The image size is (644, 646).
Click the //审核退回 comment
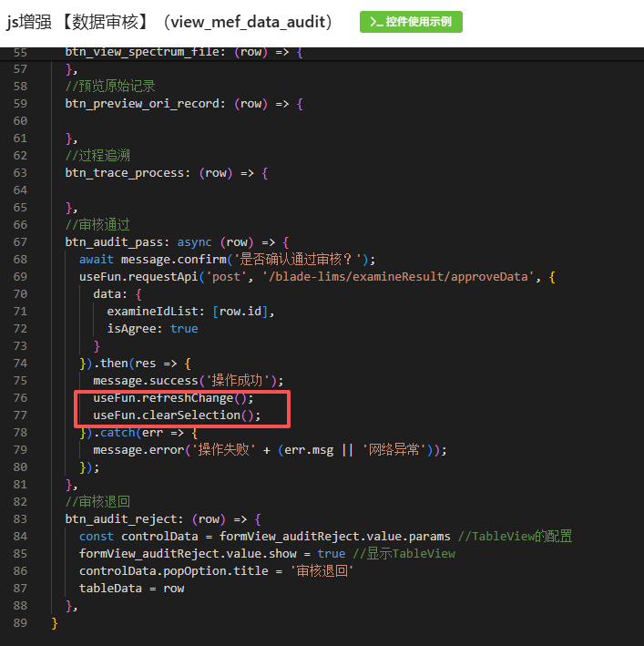(97, 502)
